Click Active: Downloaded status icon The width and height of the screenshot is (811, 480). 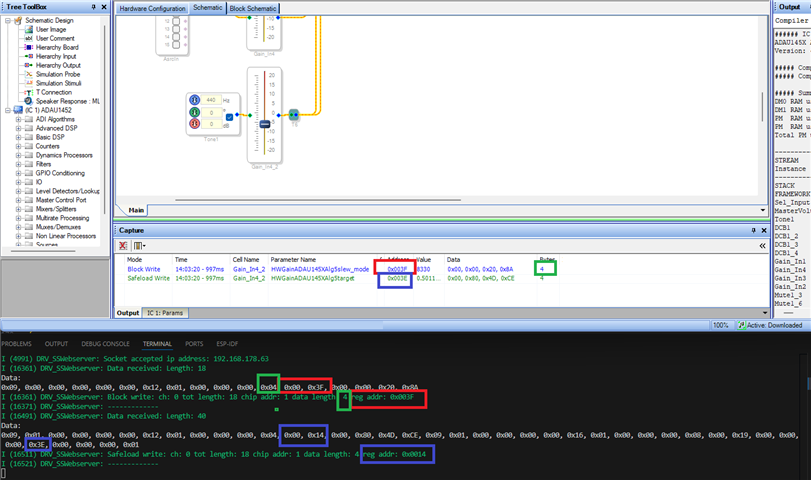pyautogui.click(x=741, y=325)
